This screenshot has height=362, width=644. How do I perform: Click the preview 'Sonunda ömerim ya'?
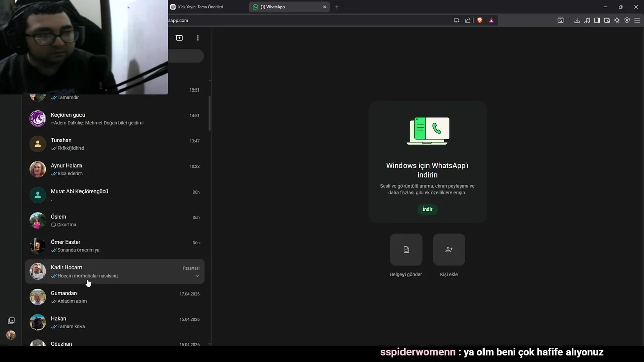(78, 250)
